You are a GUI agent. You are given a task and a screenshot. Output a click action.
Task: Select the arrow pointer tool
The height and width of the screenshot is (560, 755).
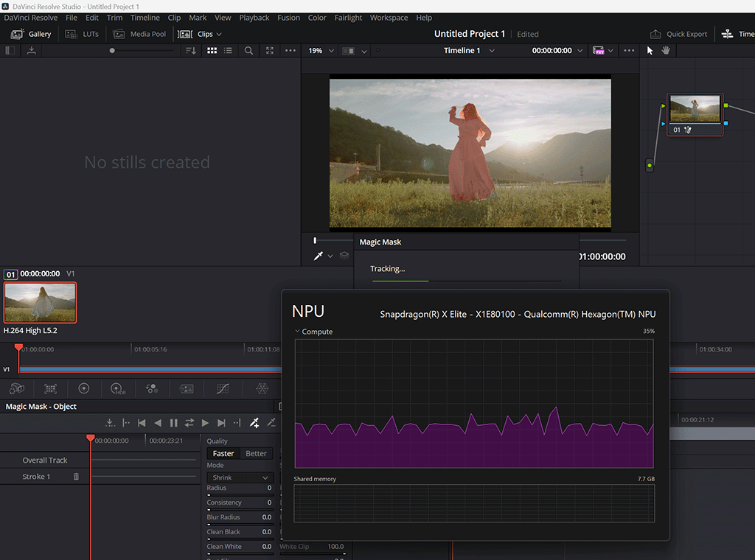[650, 51]
